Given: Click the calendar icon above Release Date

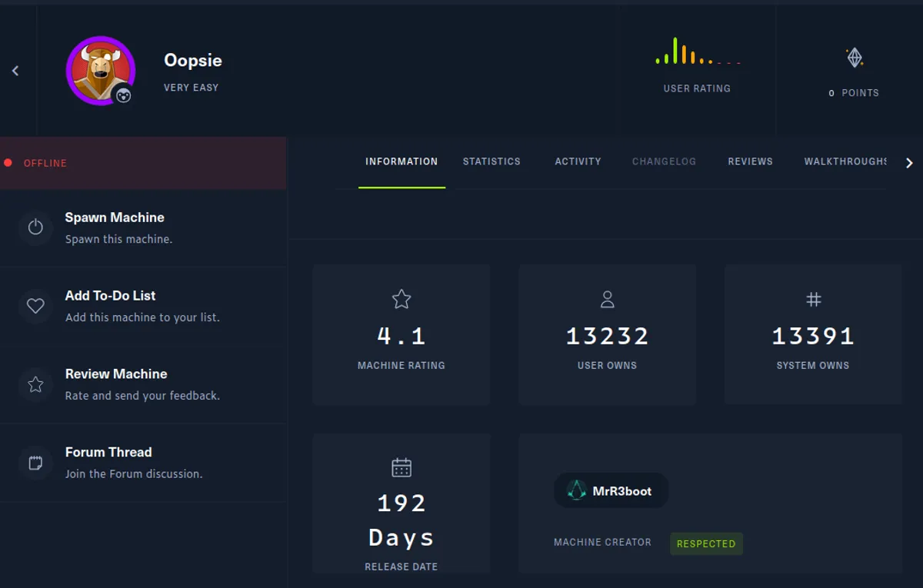Looking at the screenshot, I should tap(401, 467).
